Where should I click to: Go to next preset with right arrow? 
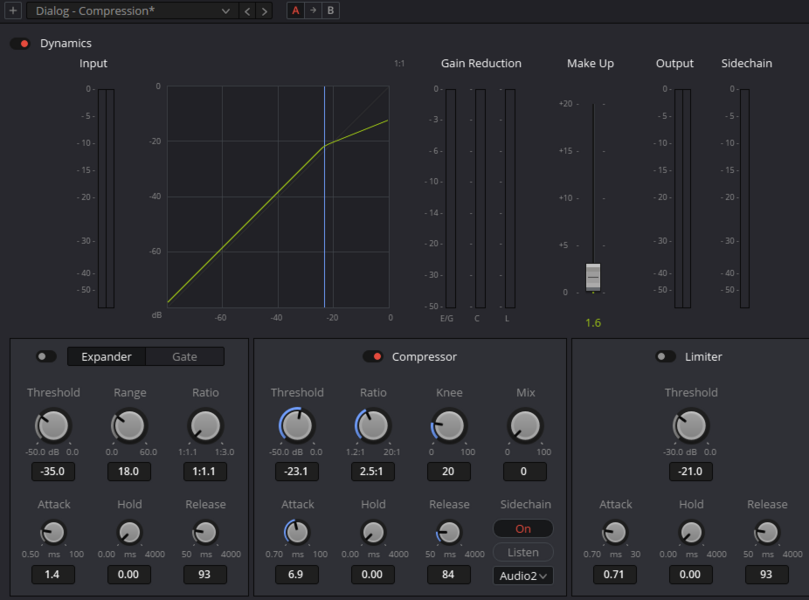tap(264, 11)
